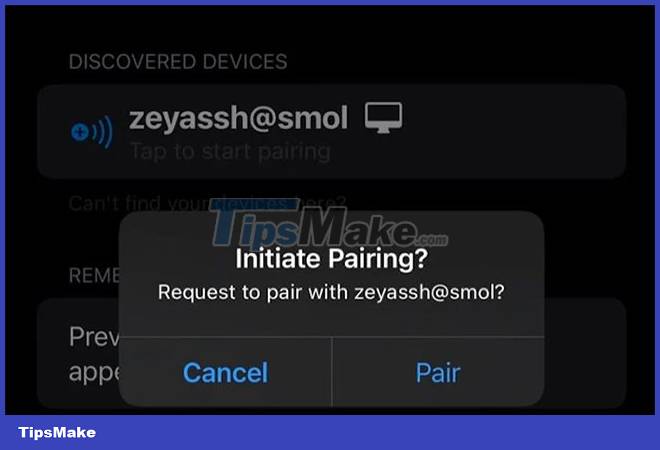
Task: Click the 'Initiate Pairing?' dialog title
Action: (x=332, y=258)
